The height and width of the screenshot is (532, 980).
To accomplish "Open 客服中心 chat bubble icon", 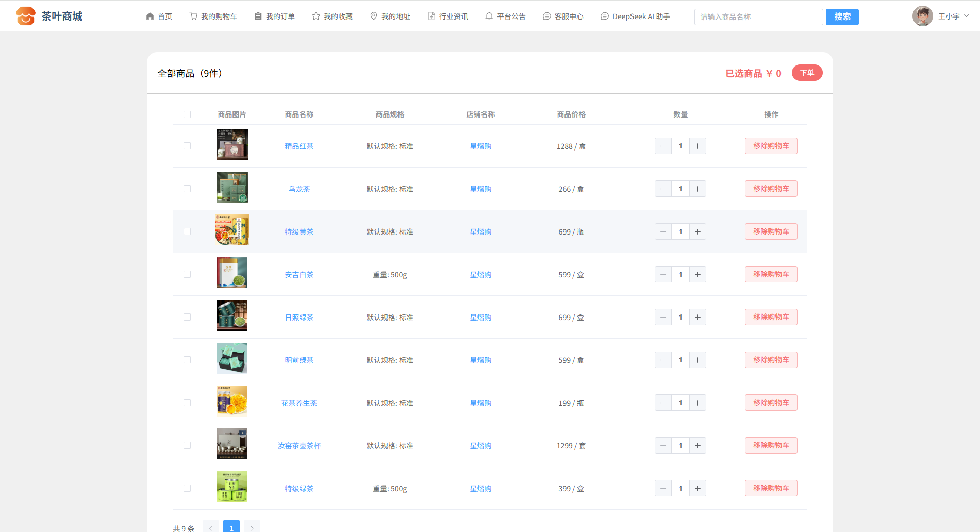I will pos(547,16).
